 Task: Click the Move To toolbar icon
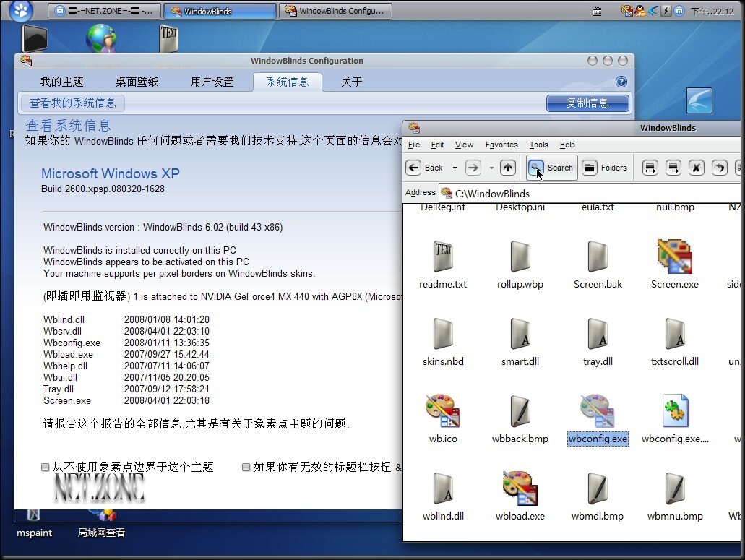(650, 168)
